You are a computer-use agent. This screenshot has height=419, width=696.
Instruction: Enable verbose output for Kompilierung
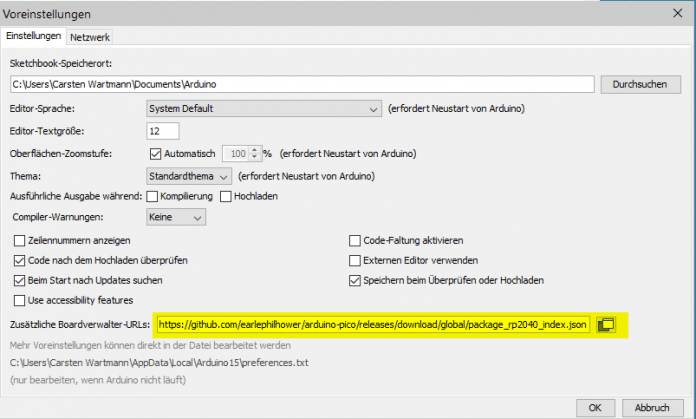coord(152,196)
